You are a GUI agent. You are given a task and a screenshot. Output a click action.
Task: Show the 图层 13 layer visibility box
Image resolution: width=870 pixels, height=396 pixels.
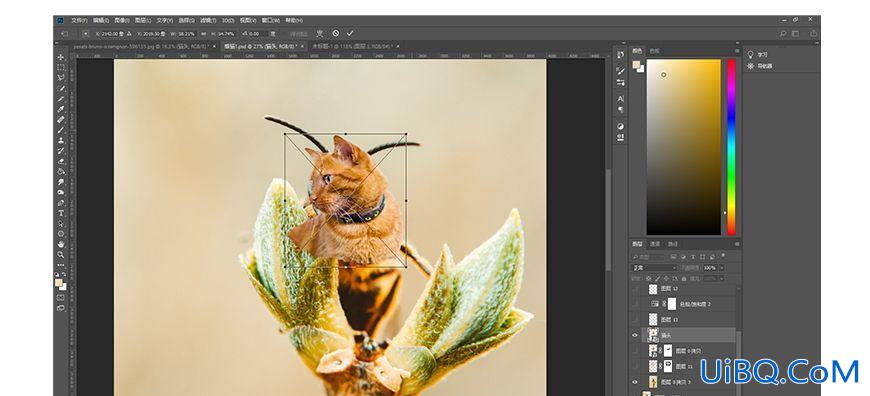pos(635,319)
